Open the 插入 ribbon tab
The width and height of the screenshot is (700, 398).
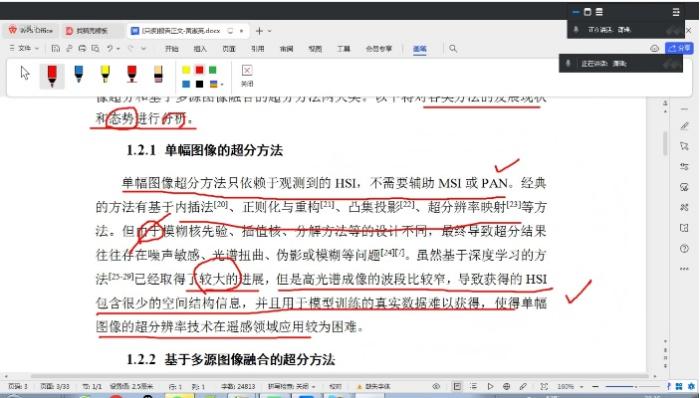[200, 49]
